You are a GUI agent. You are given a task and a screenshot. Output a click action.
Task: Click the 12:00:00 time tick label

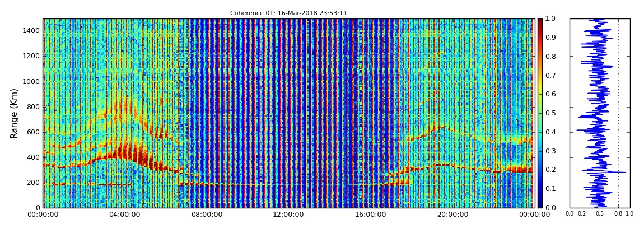click(287, 214)
